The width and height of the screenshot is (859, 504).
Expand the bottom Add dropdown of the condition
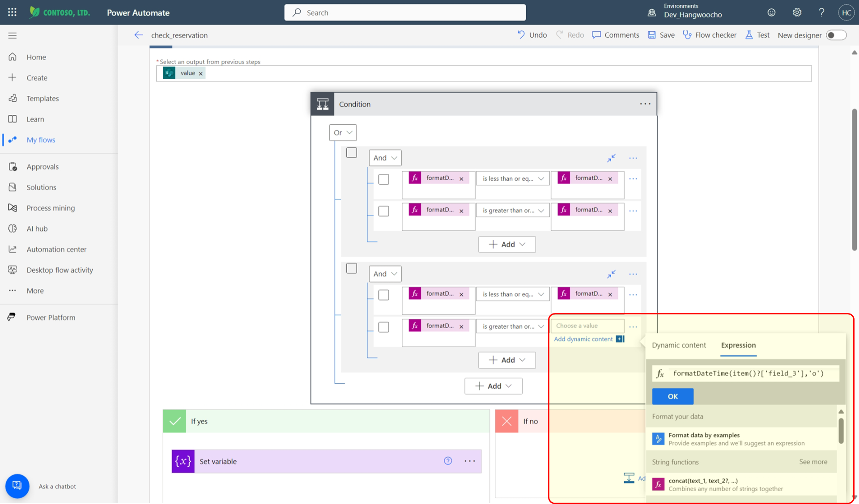click(x=493, y=386)
